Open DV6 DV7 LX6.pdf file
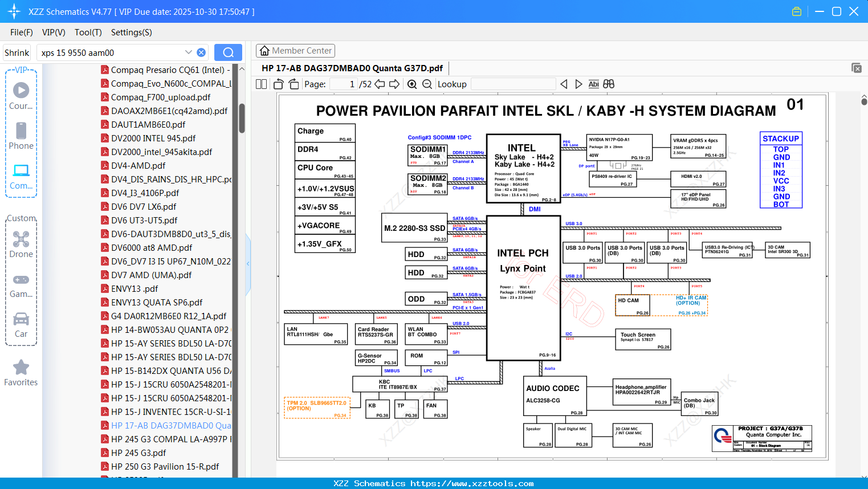 click(x=139, y=207)
